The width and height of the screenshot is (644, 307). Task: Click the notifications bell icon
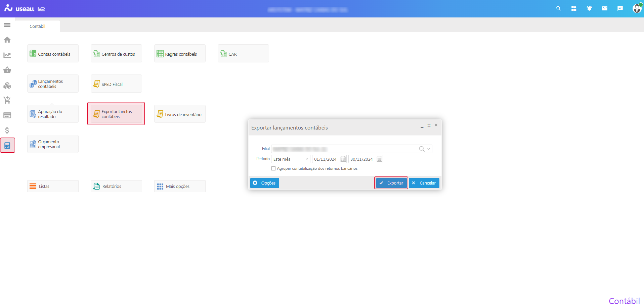(x=589, y=8)
